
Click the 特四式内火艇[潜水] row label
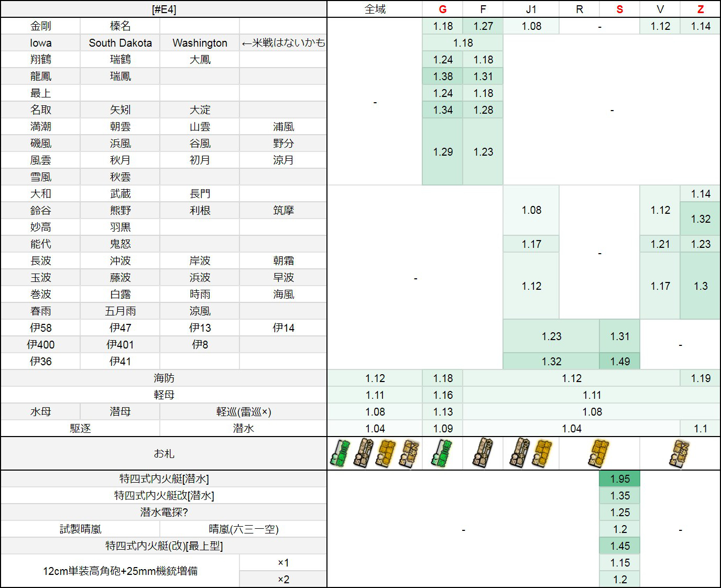click(164, 479)
